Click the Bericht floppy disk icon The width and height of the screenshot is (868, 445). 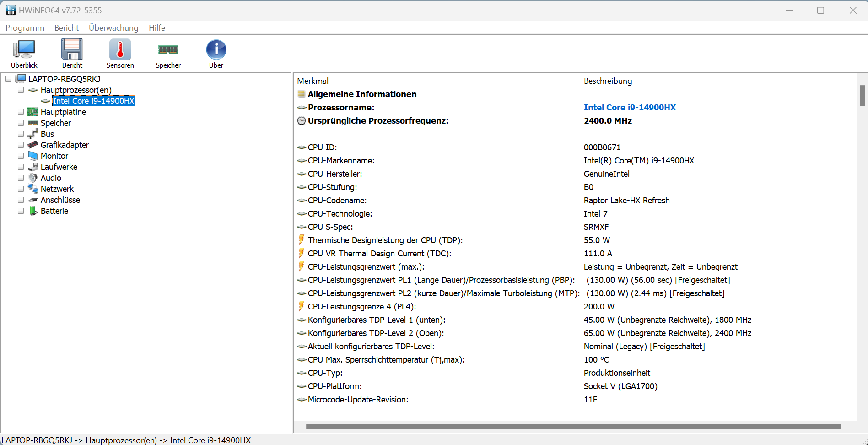[x=72, y=50]
